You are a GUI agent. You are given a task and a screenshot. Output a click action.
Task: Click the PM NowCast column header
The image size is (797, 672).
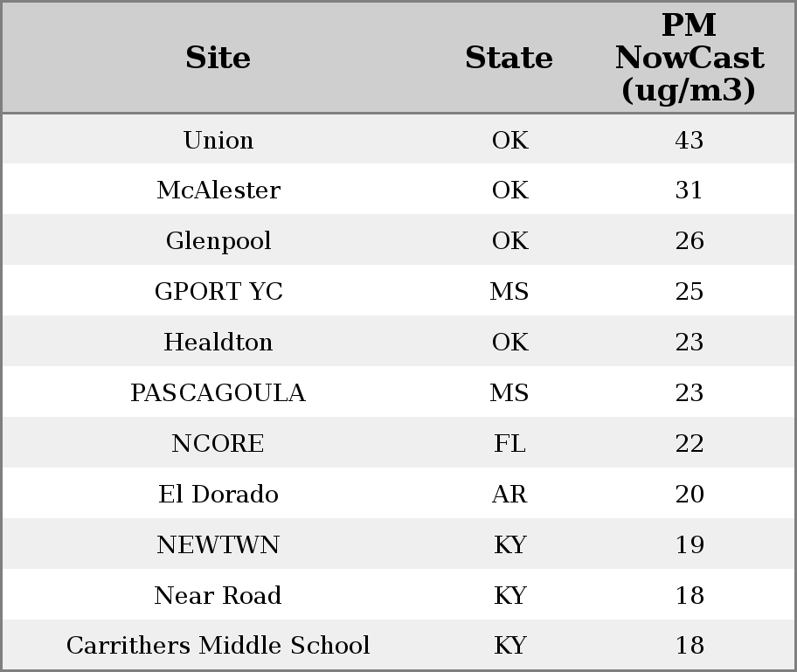[690, 58]
